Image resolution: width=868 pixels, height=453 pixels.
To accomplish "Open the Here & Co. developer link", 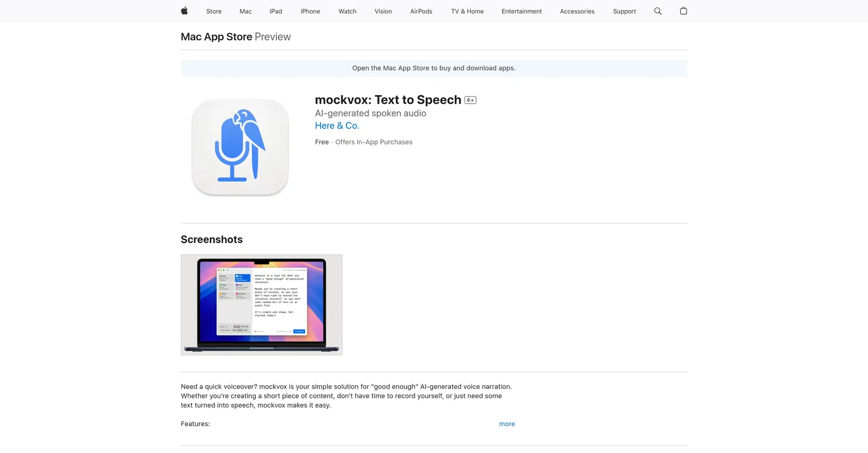I will [x=336, y=126].
